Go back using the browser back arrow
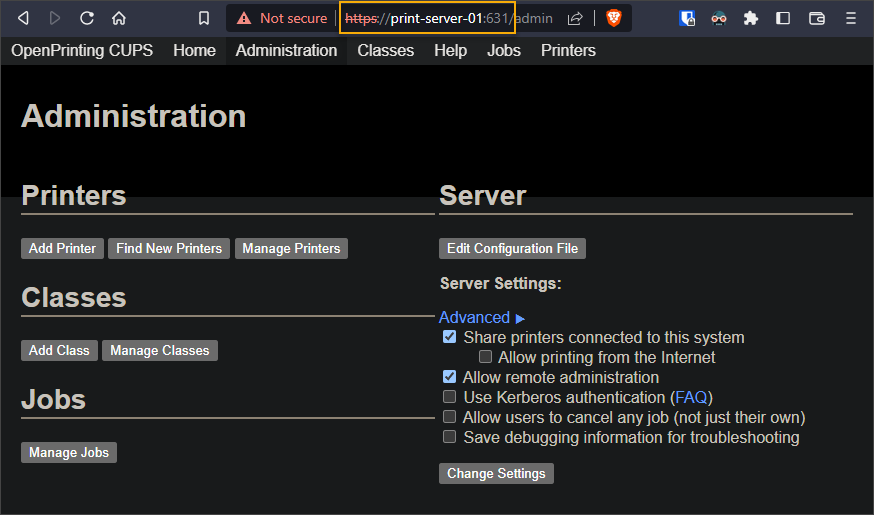Screen dimensions: 874x515 pyautogui.click(x=23, y=18)
